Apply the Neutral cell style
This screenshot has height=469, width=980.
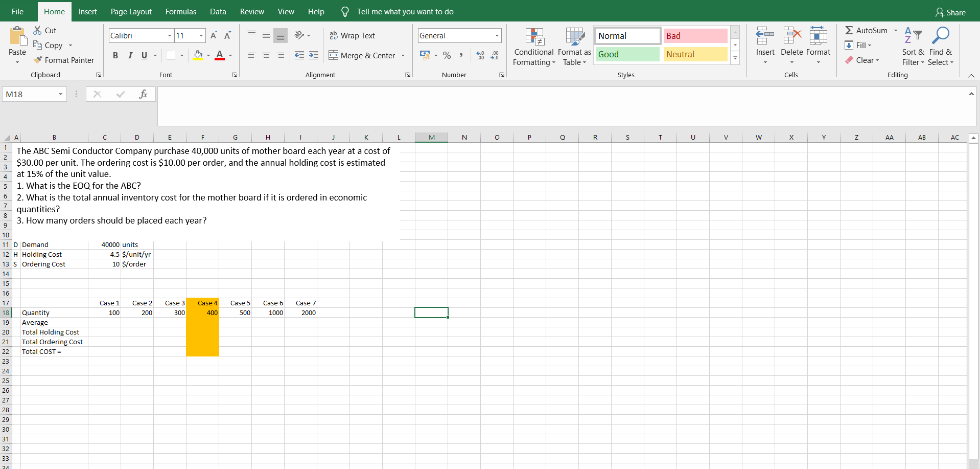click(x=695, y=54)
